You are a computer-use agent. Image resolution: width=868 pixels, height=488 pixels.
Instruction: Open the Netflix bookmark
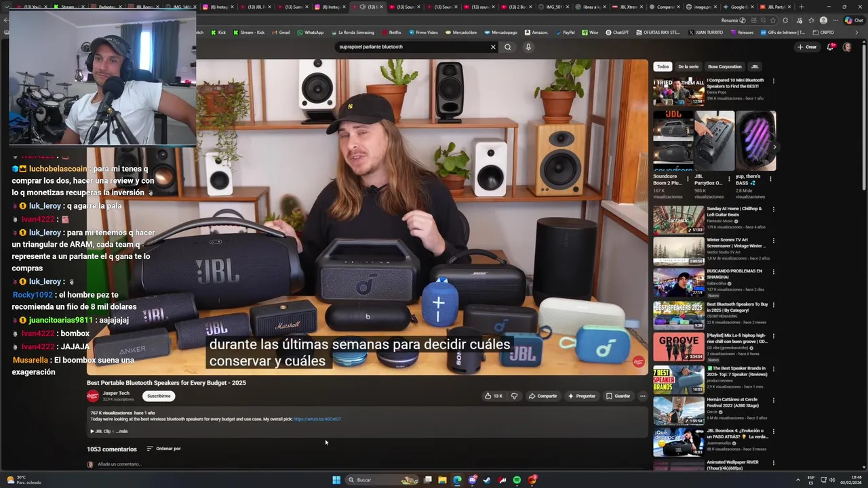[x=391, y=33]
